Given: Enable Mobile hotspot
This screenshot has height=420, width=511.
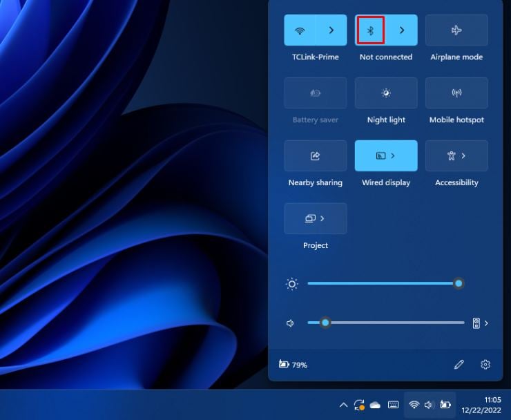Looking at the screenshot, I should pyautogui.click(x=456, y=93).
